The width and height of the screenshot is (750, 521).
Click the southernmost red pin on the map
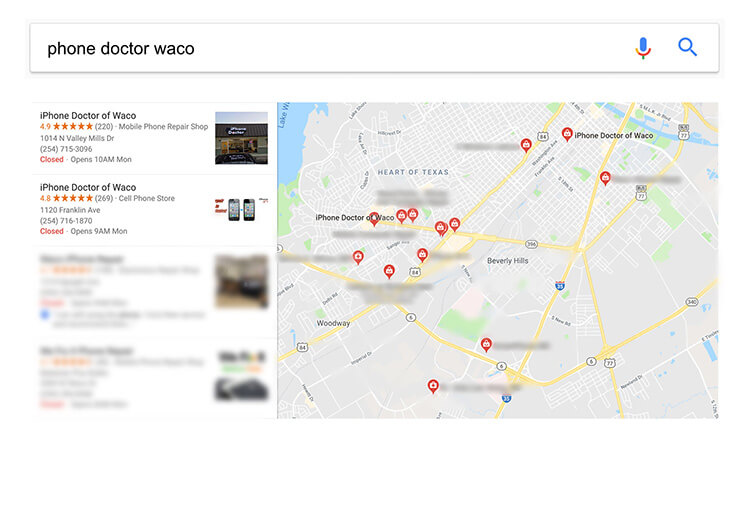click(x=433, y=384)
